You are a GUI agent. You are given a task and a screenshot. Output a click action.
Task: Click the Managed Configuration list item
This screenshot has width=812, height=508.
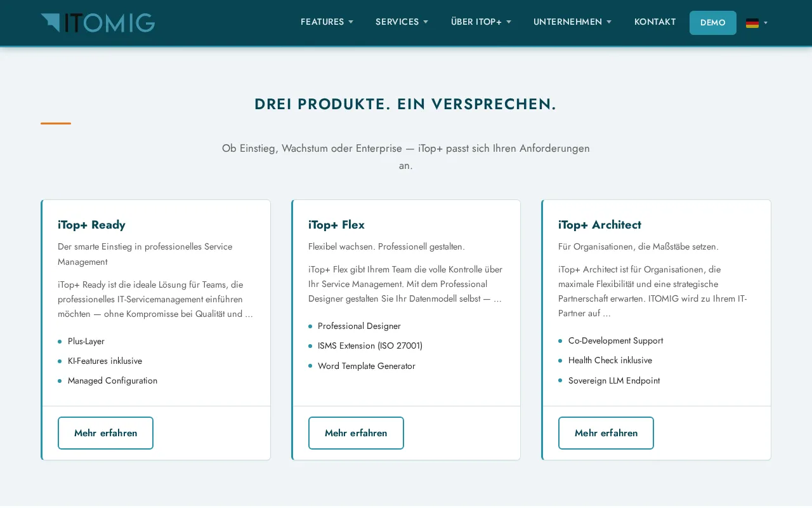pyautogui.click(x=112, y=381)
